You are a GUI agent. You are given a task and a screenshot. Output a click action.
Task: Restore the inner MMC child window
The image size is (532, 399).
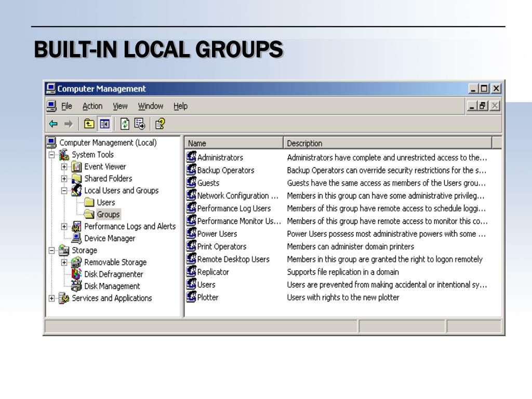[483, 106]
